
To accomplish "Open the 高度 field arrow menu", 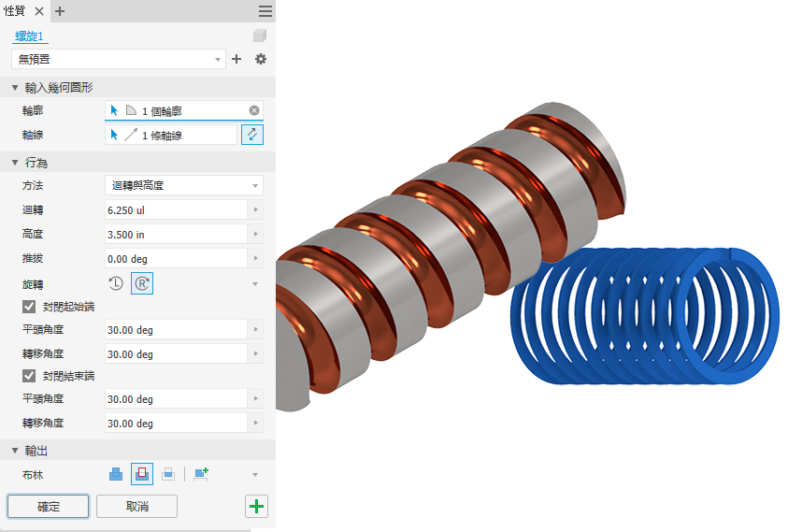I will tap(256, 235).
